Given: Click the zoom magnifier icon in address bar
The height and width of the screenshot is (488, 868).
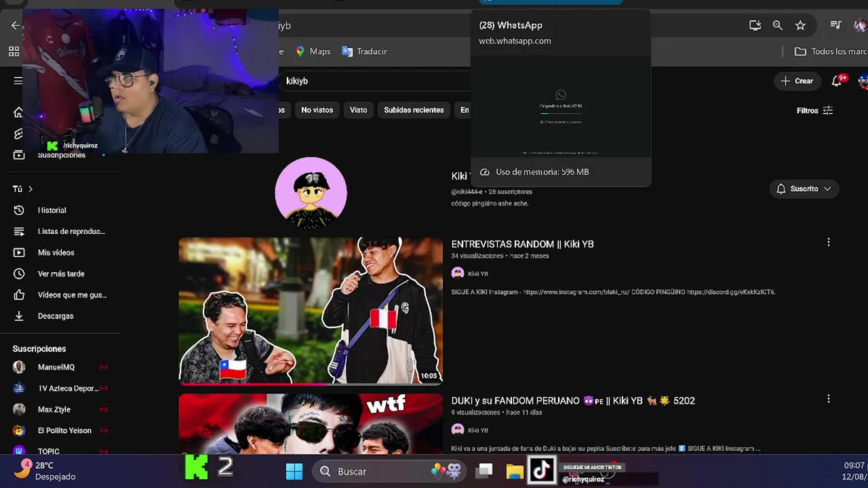Looking at the screenshot, I should tap(778, 25).
